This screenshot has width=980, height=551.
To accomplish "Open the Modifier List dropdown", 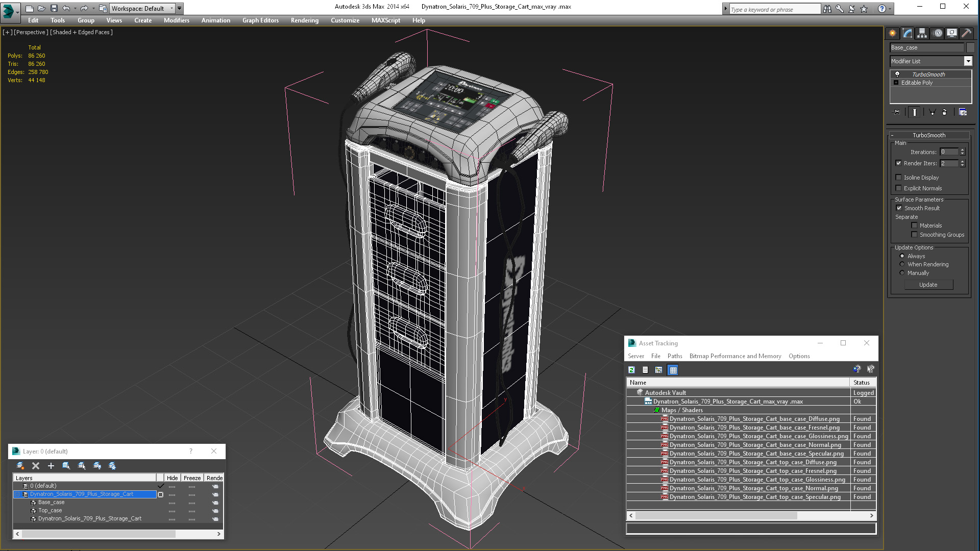I will tap(968, 61).
